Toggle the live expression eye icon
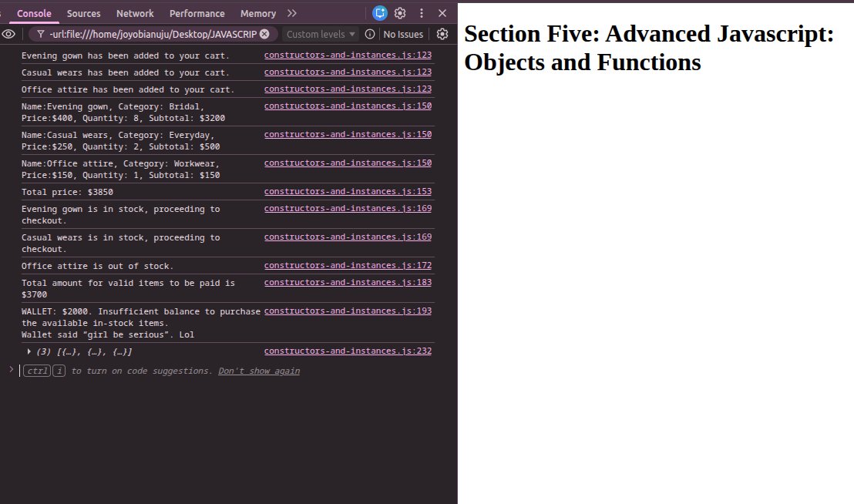The width and height of the screenshot is (854, 504). click(x=8, y=34)
